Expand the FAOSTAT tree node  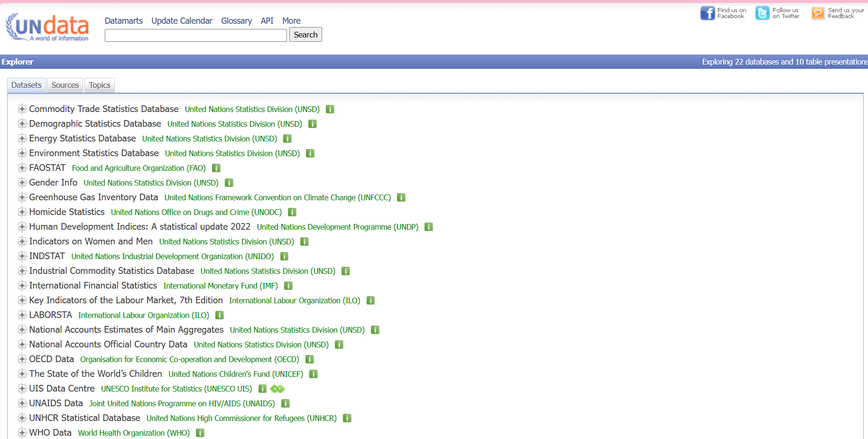(x=22, y=168)
